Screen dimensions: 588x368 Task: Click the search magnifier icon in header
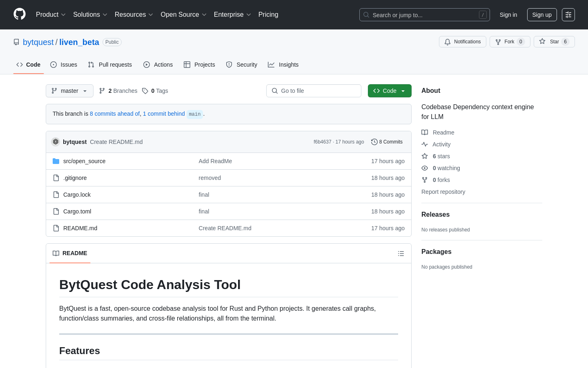pos(366,15)
